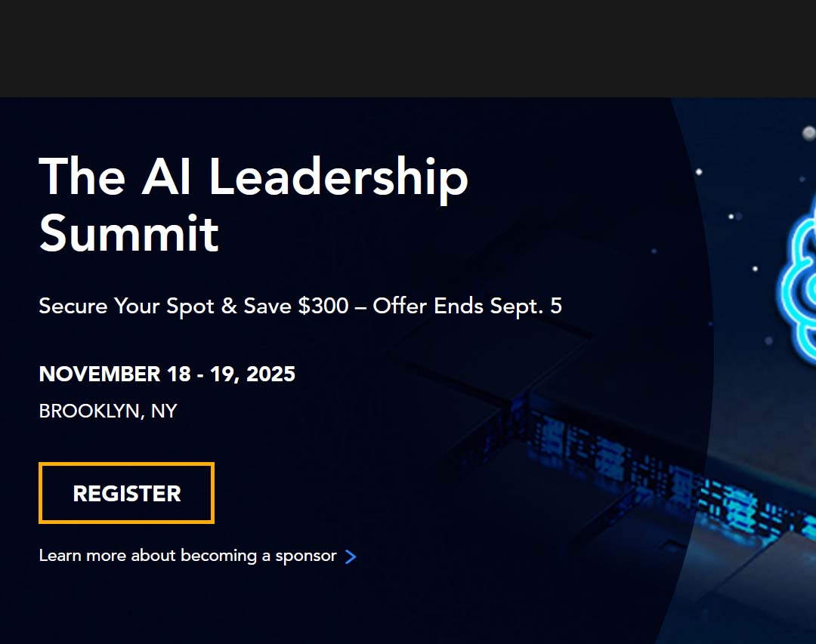This screenshot has width=816, height=644.
Task: Open the "Learn more about becoming a sponsor" link
Action: tap(187, 556)
